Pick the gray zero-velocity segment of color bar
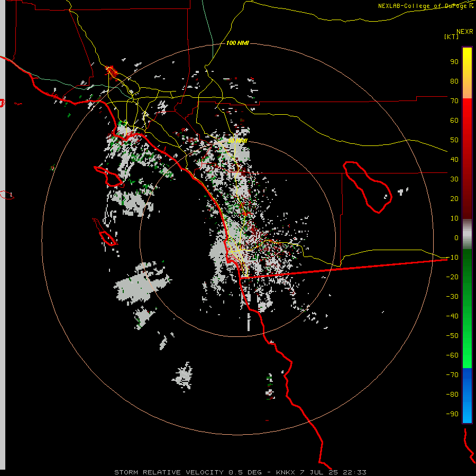Screen dimensions: 476x476 point(467,234)
